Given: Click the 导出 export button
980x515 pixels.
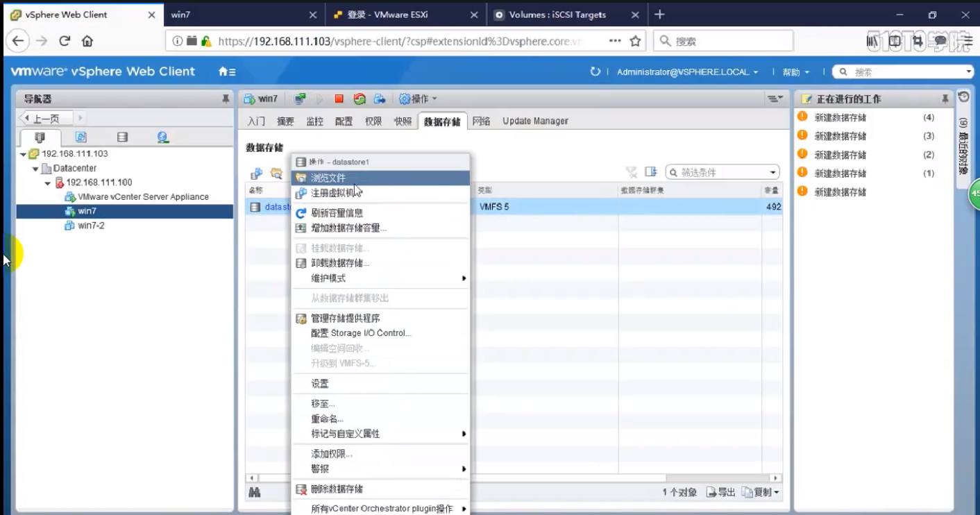Looking at the screenshot, I should 720,492.
